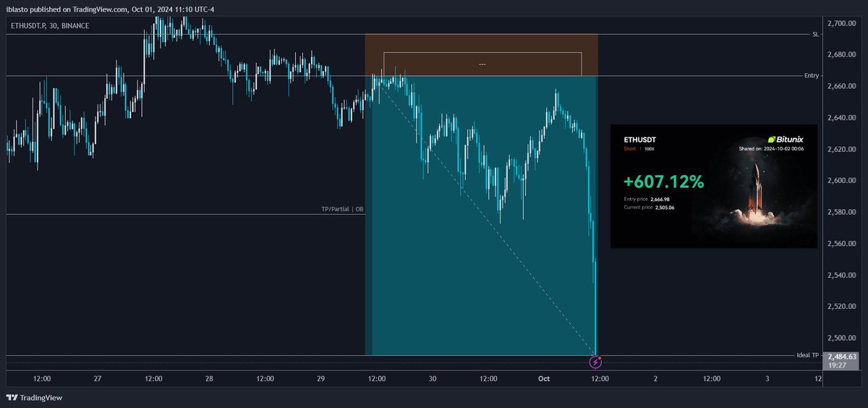This screenshot has width=868, height=408.
Task: Click the 3 date label on time axis
Action: pos(767,378)
